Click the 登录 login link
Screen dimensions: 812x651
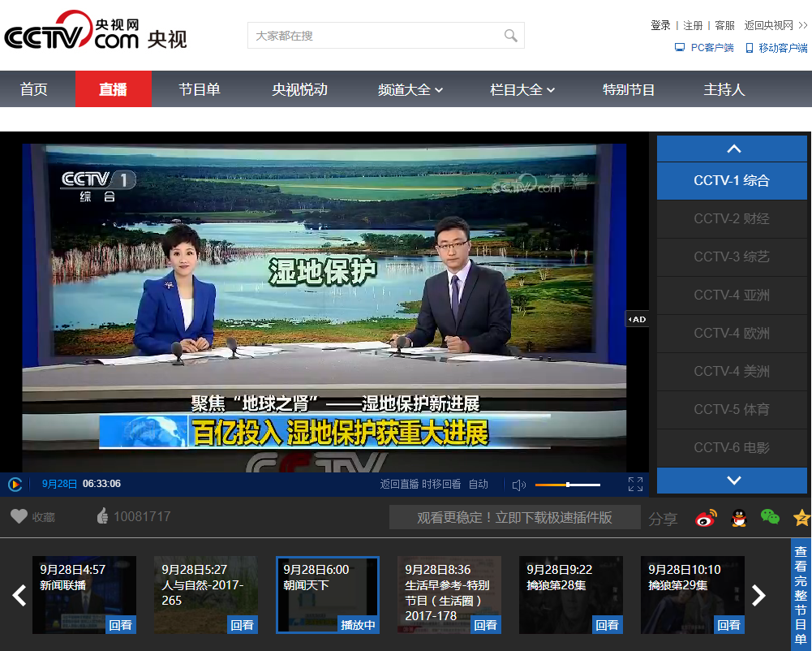click(x=660, y=25)
